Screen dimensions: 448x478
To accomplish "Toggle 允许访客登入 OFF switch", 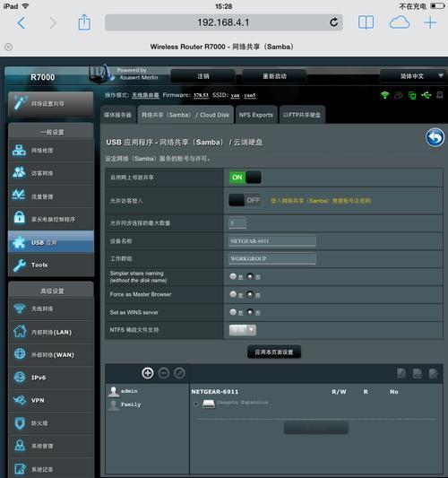I will (245, 200).
